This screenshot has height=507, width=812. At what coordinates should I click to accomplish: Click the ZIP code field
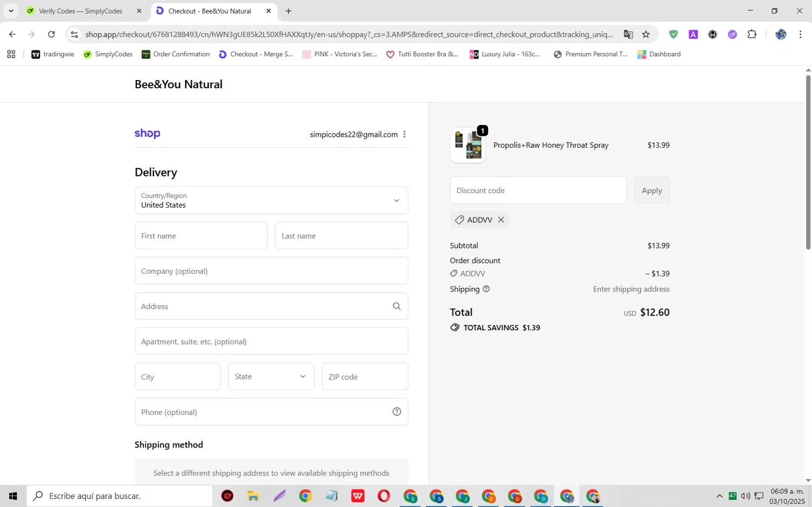pyautogui.click(x=365, y=377)
